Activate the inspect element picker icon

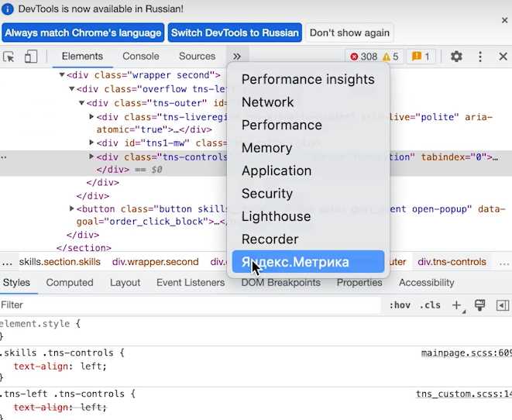[9, 57]
